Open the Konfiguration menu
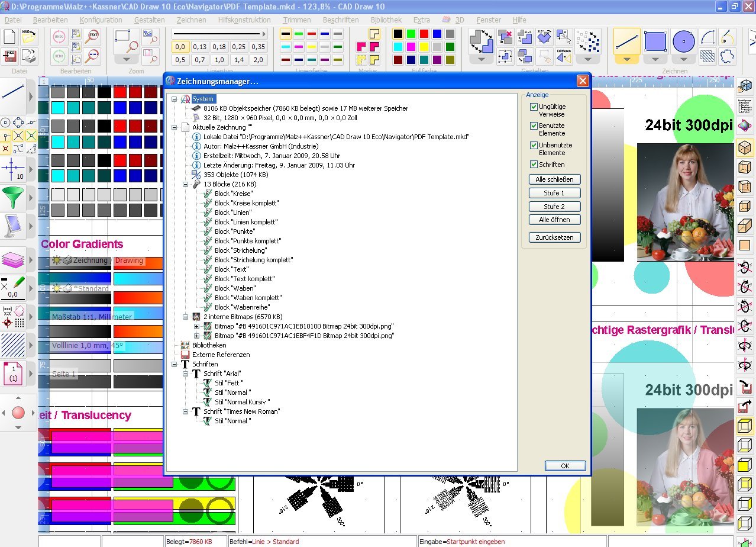This screenshot has height=547, width=756. coord(101,20)
